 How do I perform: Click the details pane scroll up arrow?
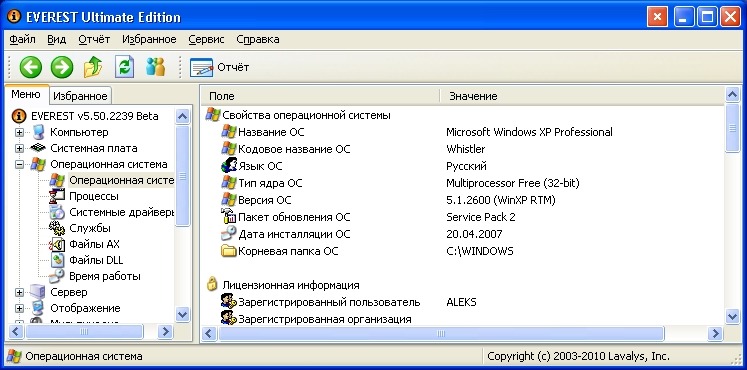click(732, 95)
